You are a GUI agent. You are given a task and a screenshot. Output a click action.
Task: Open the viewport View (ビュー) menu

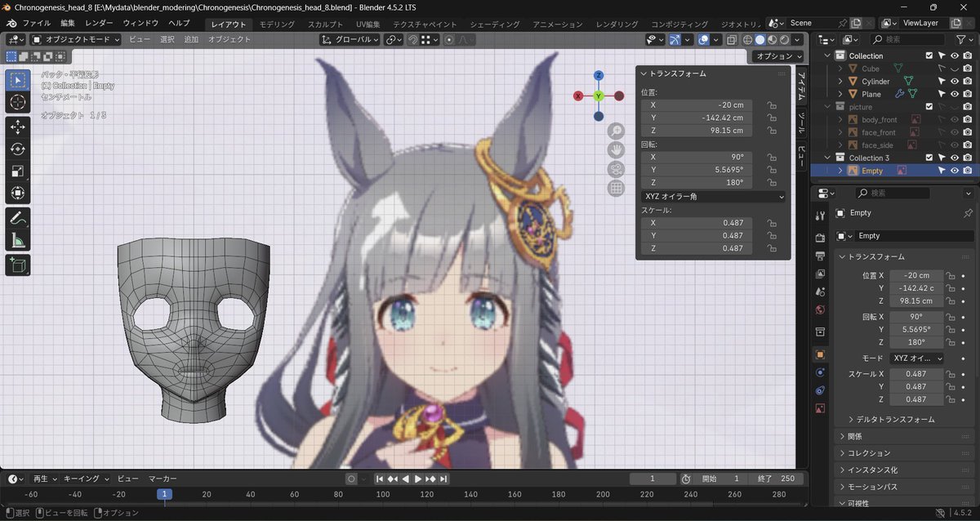(x=139, y=39)
